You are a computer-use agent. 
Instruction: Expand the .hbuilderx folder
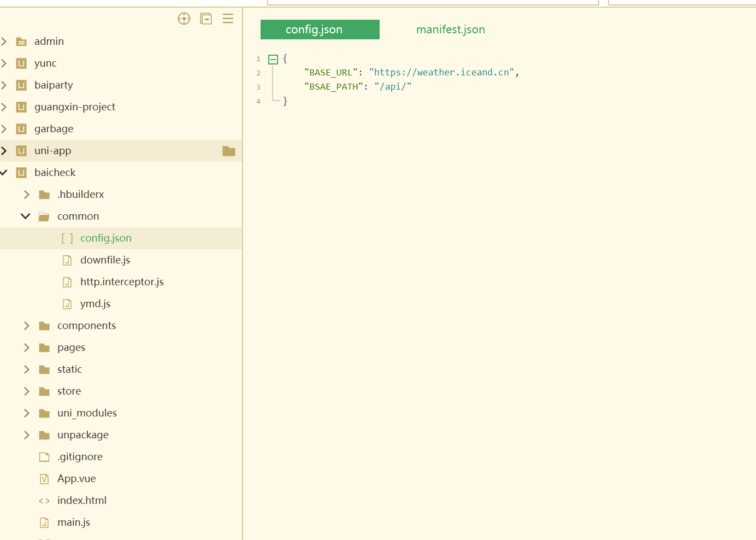pos(26,195)
